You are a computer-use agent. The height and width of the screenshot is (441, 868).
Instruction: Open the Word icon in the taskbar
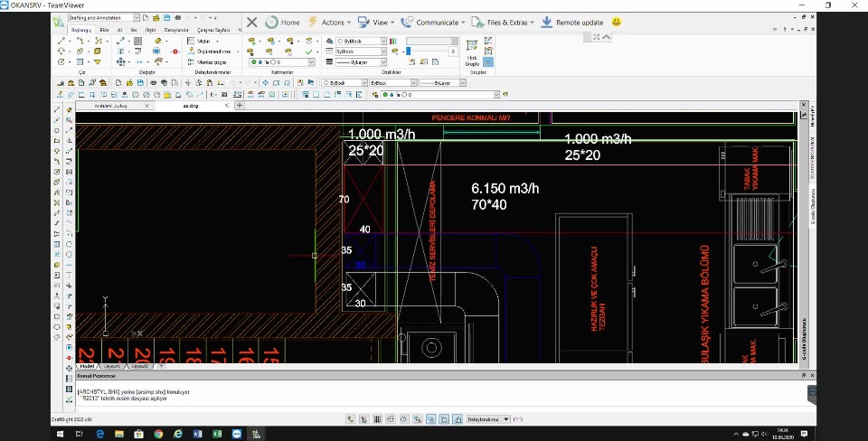point(198,434)
